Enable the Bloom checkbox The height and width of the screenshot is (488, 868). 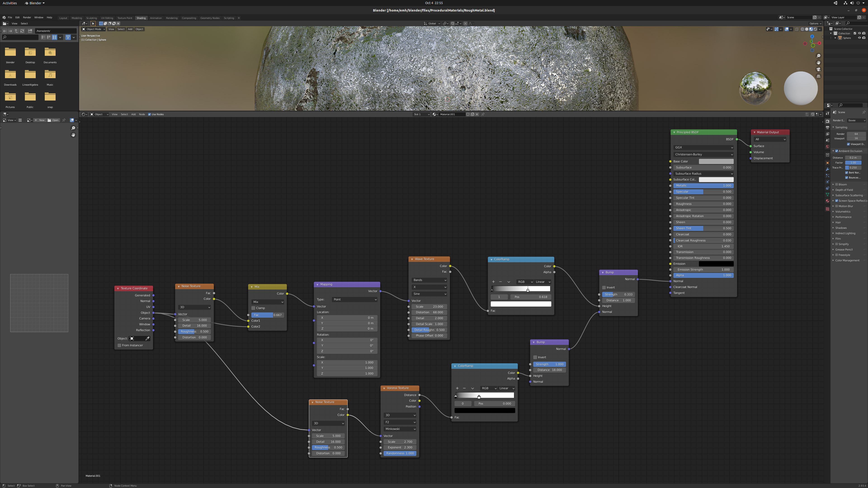coord(836,185)
